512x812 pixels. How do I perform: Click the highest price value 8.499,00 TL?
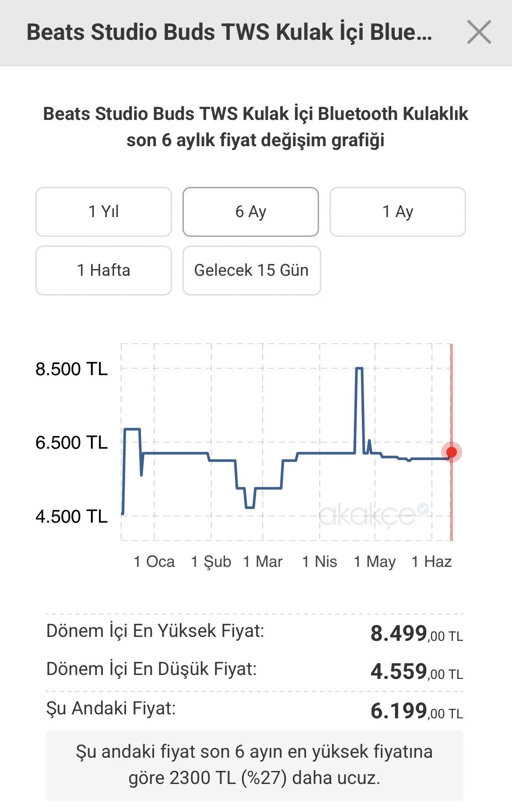pos(417,633)
